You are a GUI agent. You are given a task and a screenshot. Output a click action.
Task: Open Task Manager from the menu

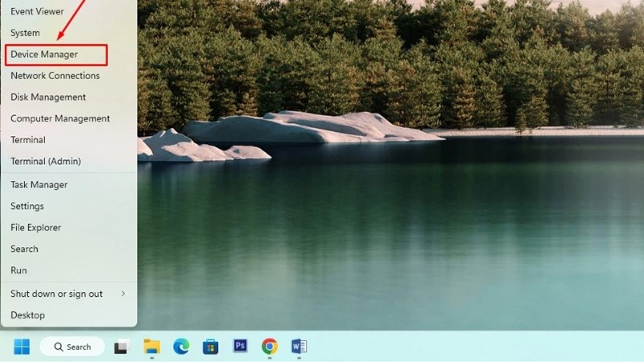pyautogui.click(x=39, y=184)
